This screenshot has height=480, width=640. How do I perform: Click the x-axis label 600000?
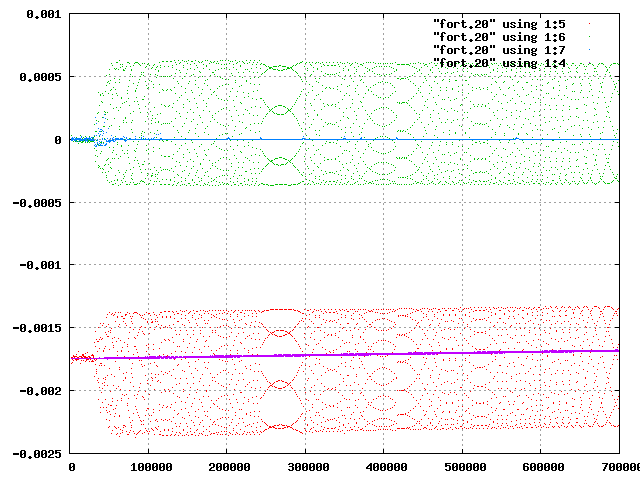point(543,467)
